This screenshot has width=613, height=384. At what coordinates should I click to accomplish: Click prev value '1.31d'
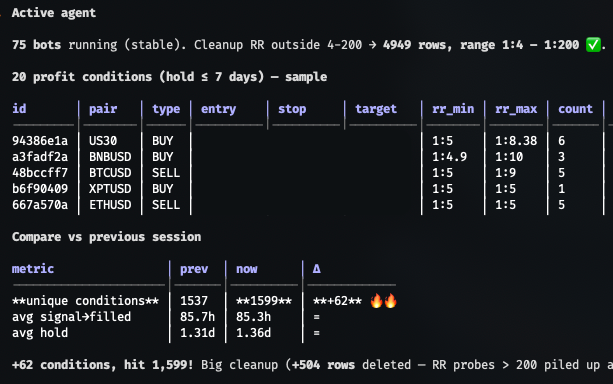point(197,333)
